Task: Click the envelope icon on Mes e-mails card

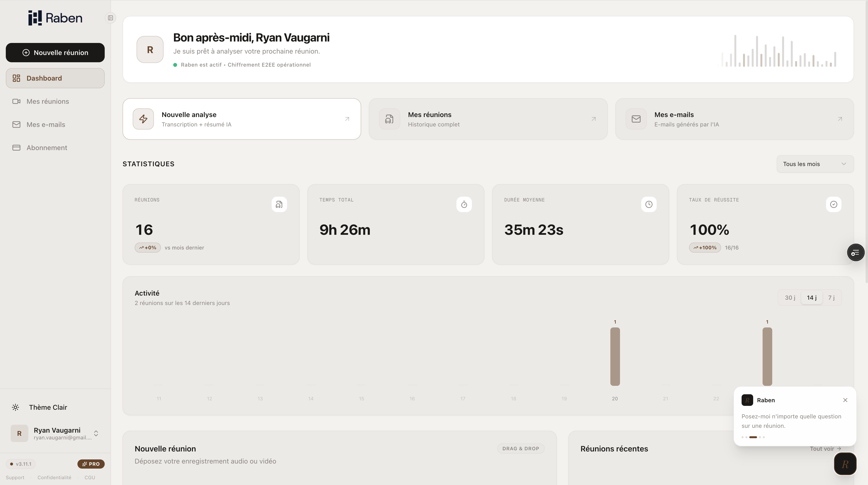Action: (636, 119)
